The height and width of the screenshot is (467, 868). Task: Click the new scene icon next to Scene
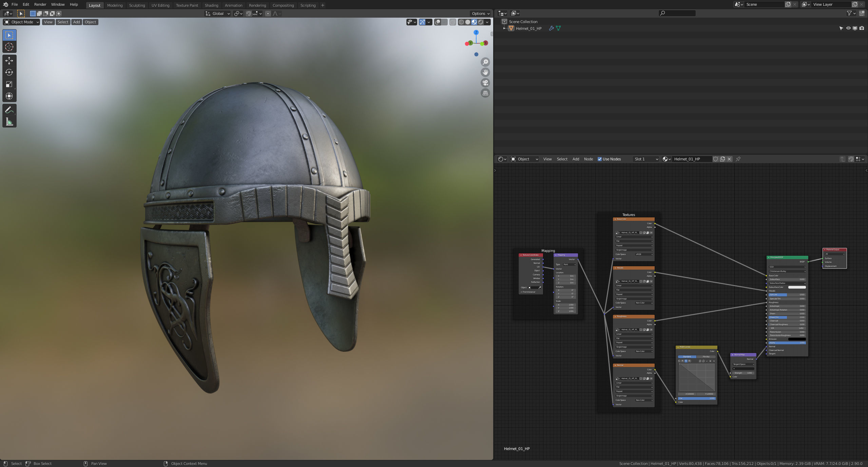788,4
